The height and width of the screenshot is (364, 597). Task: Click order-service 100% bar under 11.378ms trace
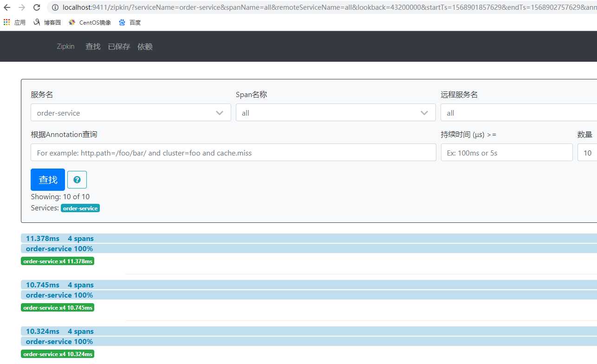(309, 248)
